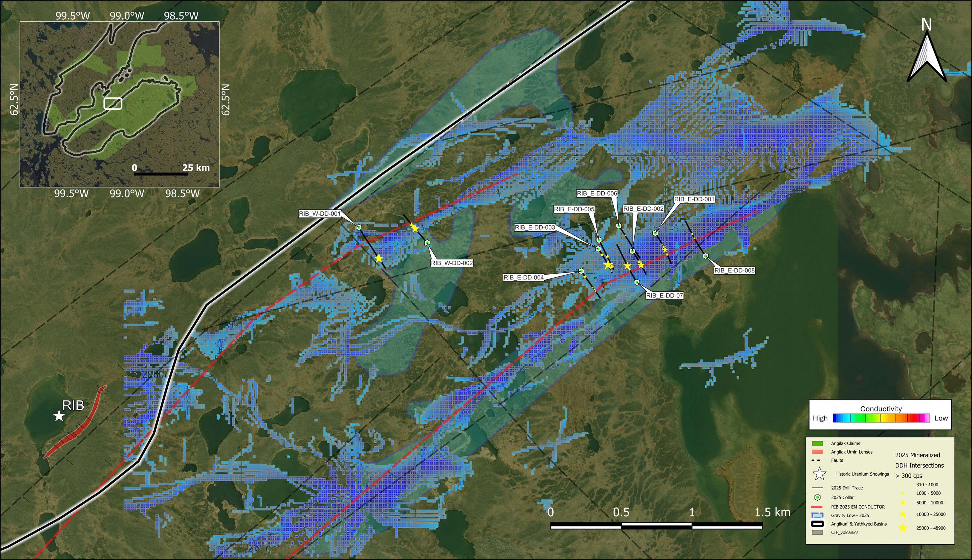Click the white study-area rectangle in inset map
Screen dimensions: 972x560
tap(113, 103)
